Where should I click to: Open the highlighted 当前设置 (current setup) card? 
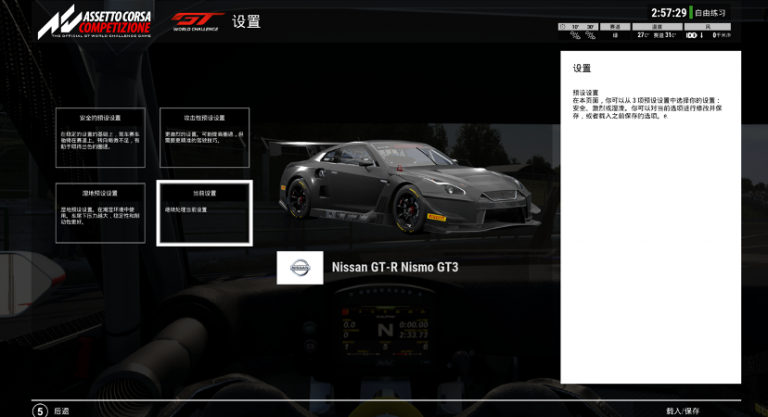click(x=204, y=213)
